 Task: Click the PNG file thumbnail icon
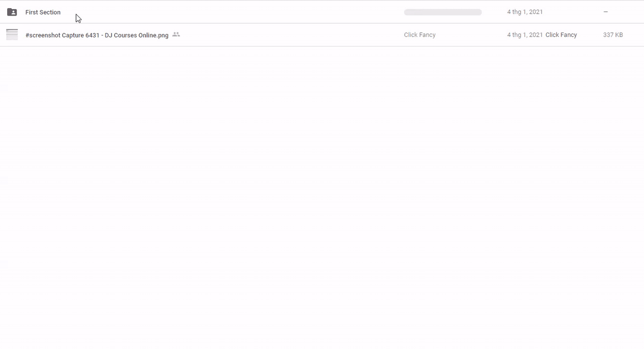point(12,35)
